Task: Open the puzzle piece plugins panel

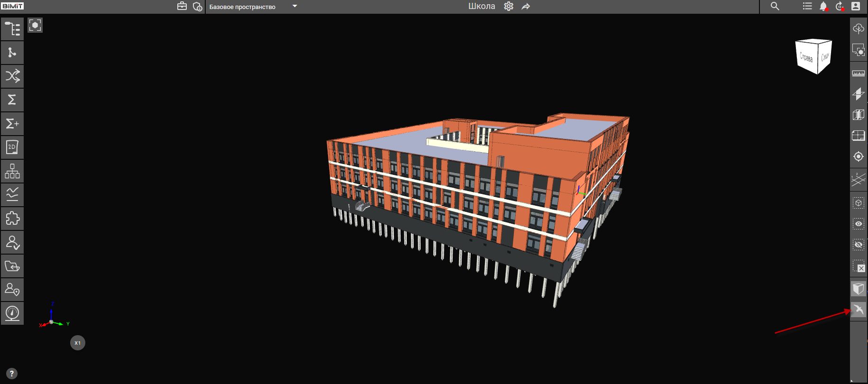Action: click(12, 219)
